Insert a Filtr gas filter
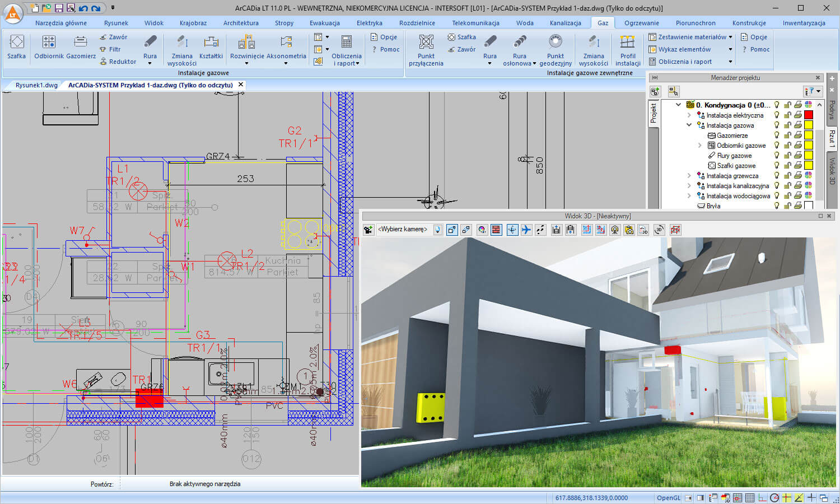Screen dimensions: 840x504 110,49
